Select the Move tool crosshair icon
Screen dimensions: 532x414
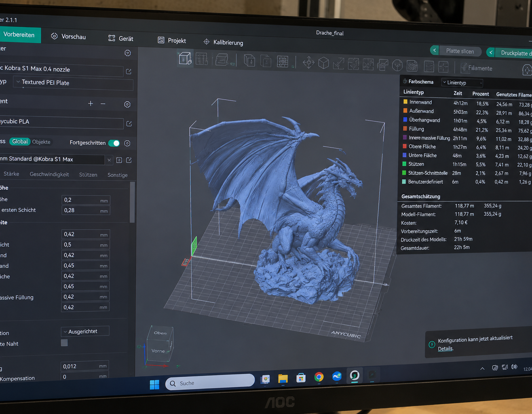[308, 62]
